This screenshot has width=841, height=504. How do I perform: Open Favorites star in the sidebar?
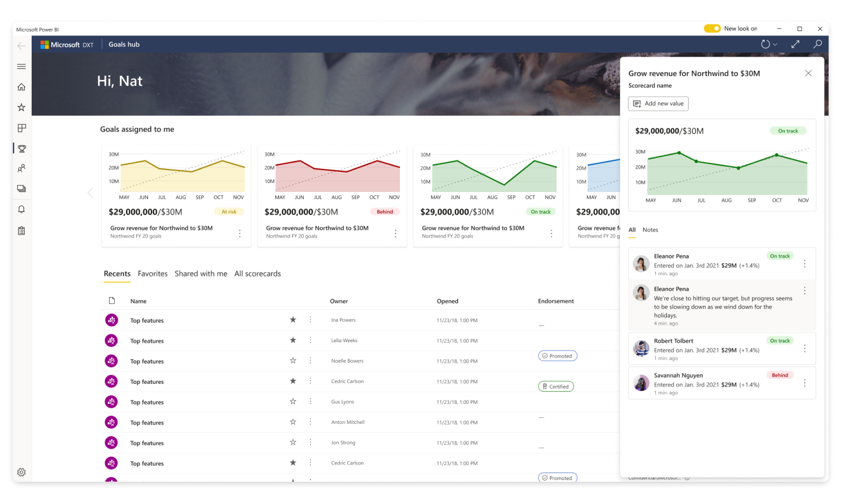(22, 107)
